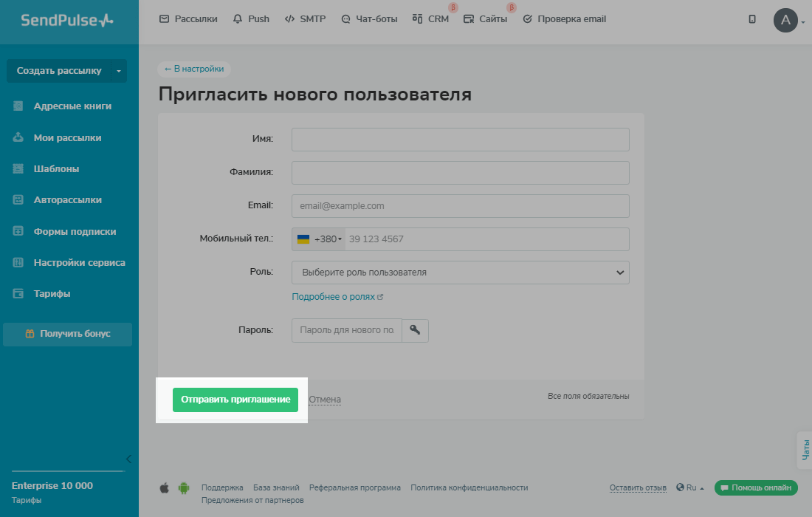
Task: Collapse the sidebar with chevron arrow
Action: pos(128,459)
